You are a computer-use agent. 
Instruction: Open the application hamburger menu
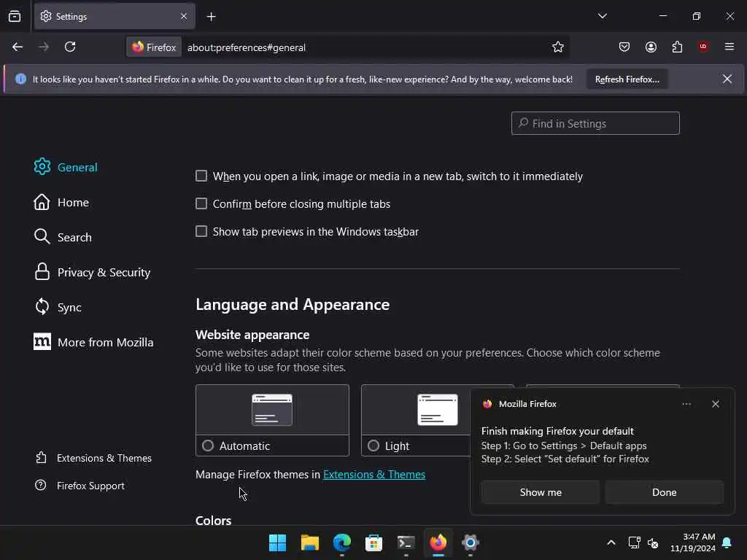coord(729,47)
